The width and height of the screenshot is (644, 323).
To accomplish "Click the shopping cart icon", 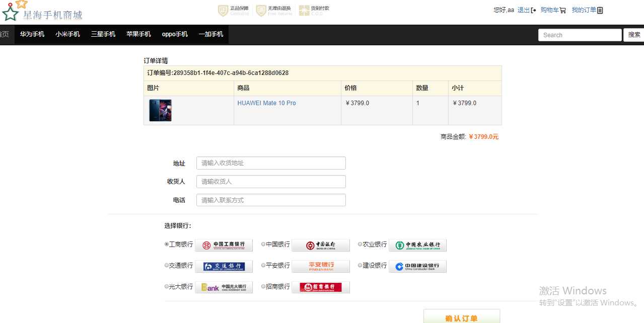I will (562, 10).
